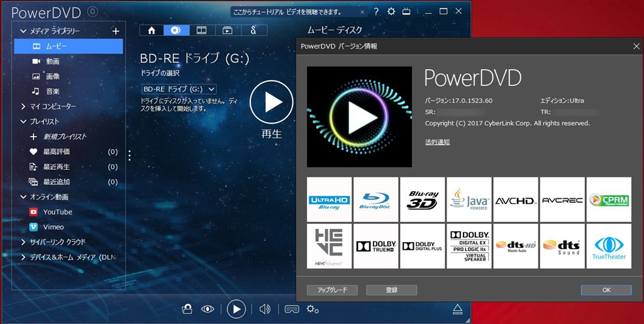
Task: Open the Home tab icon
Action: 152,30
